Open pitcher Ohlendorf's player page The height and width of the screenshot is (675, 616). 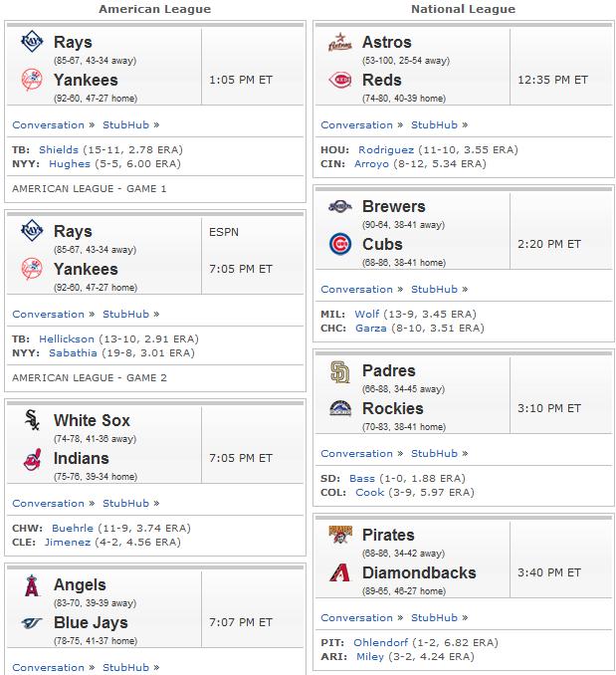381,643
